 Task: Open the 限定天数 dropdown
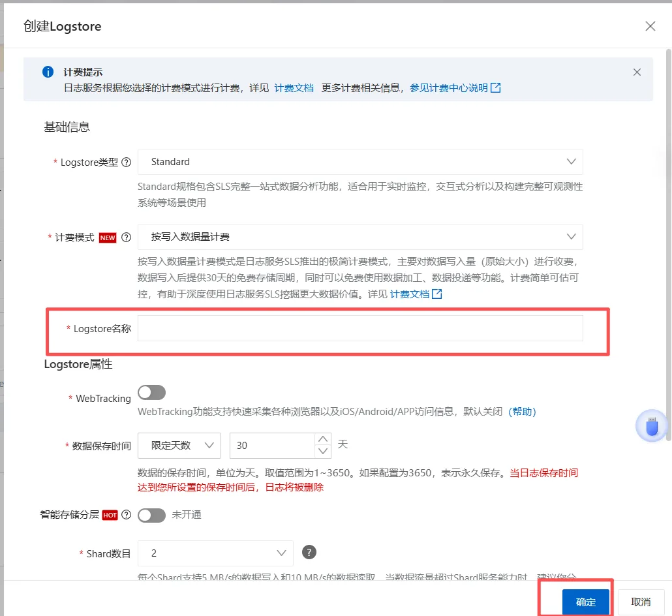tap(179, 446)
